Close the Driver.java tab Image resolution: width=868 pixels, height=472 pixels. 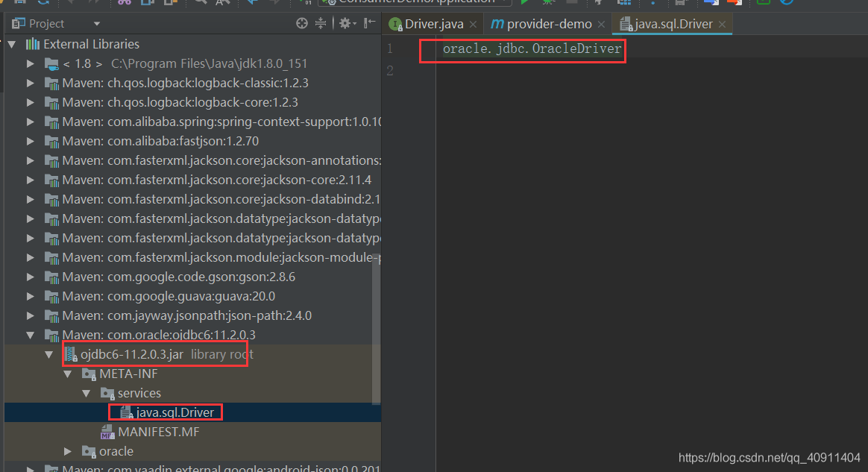click(x=473, y=25)
